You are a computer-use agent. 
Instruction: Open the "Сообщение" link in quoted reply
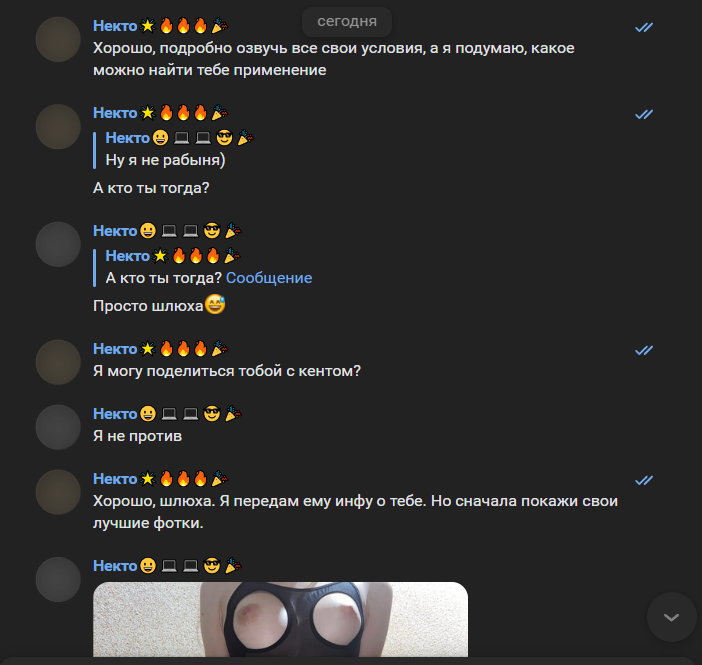coord(269,278)
